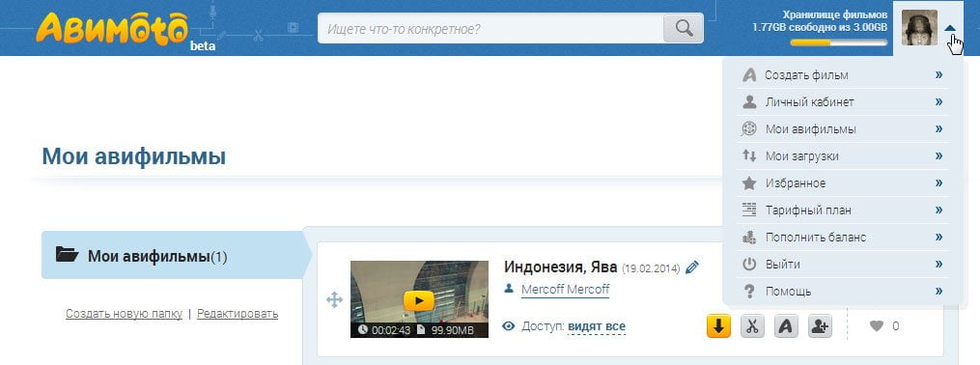This screenshot has height=365, width=980.
Task: Click the chevron arrow next to Помощь
Action: pyautogui.click(x=938, y=292)
